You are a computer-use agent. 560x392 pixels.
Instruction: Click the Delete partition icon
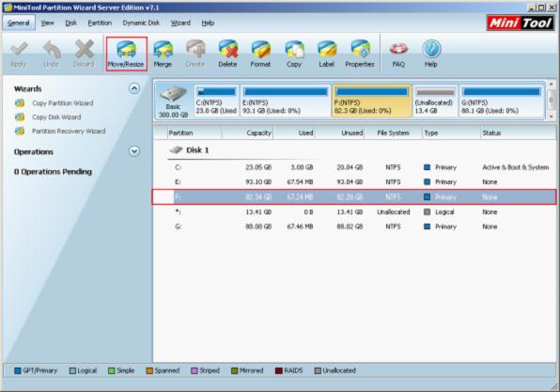point(228,49)
